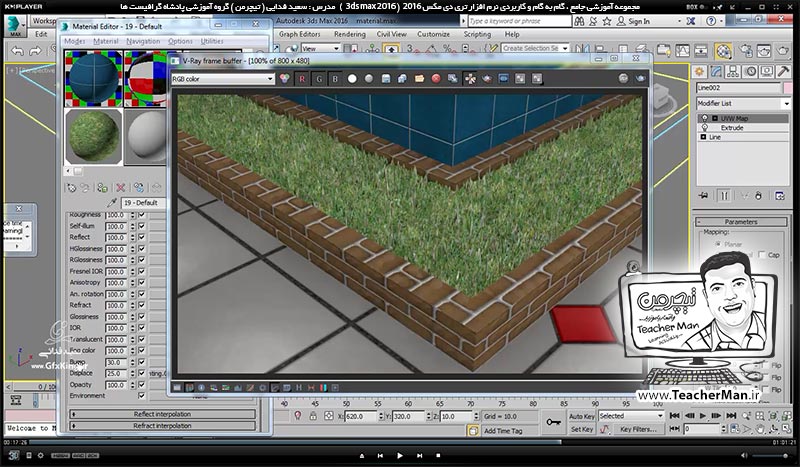This screenshot has width=800, height=467.
Task: Click Configure Modifier Sets icon
Action: (x=780, y=195)
